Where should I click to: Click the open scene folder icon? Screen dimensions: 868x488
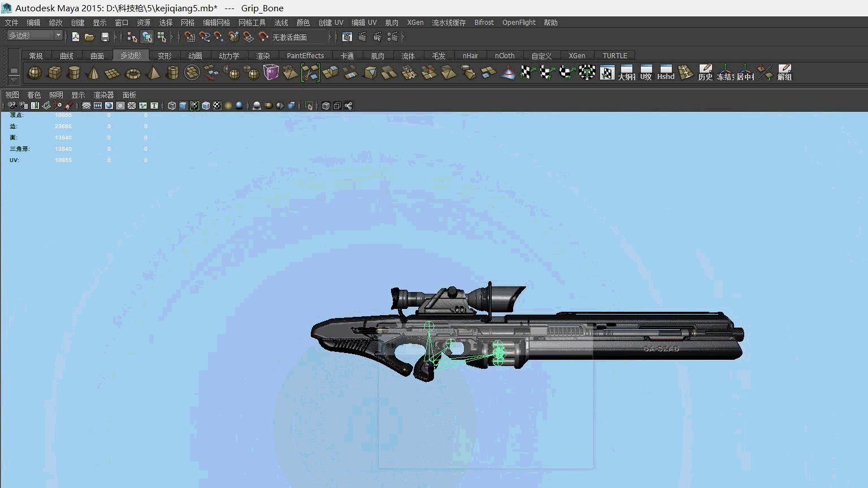tap(89, 37)
